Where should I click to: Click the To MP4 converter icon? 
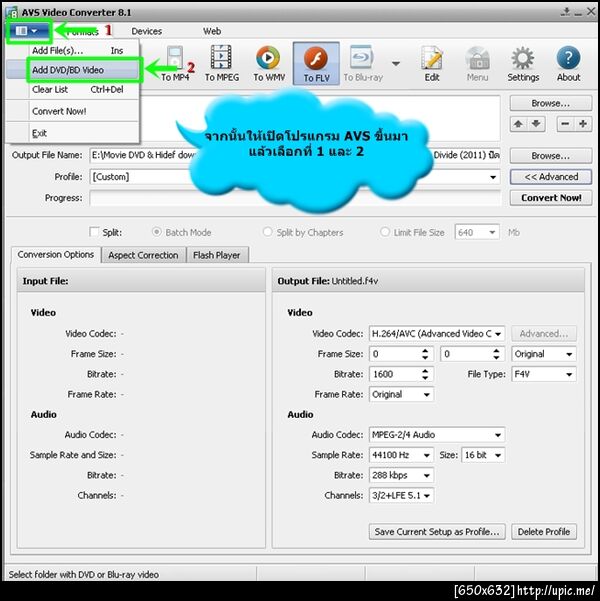point(175,64)
